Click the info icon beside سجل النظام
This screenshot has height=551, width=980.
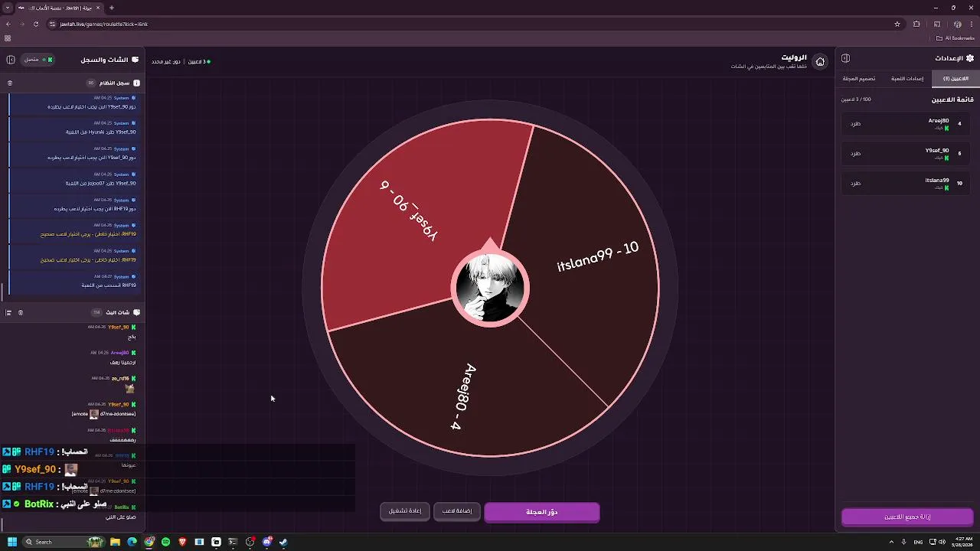click(136, 83)
